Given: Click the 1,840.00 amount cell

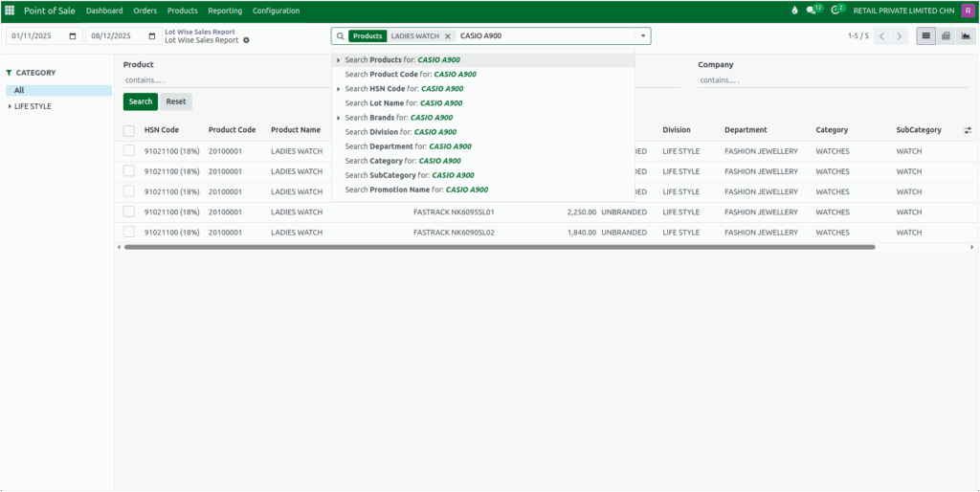Looking at the screenshot, I should [x=582, y=233].
